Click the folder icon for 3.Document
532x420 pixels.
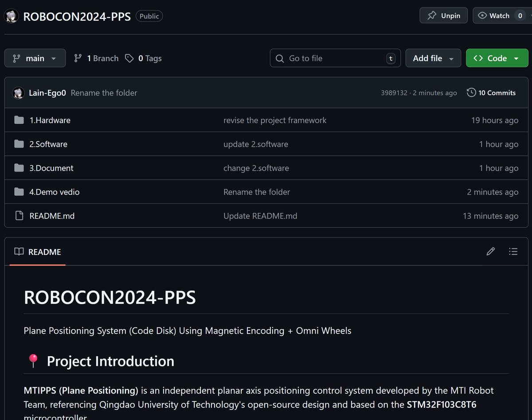[19, 168]
